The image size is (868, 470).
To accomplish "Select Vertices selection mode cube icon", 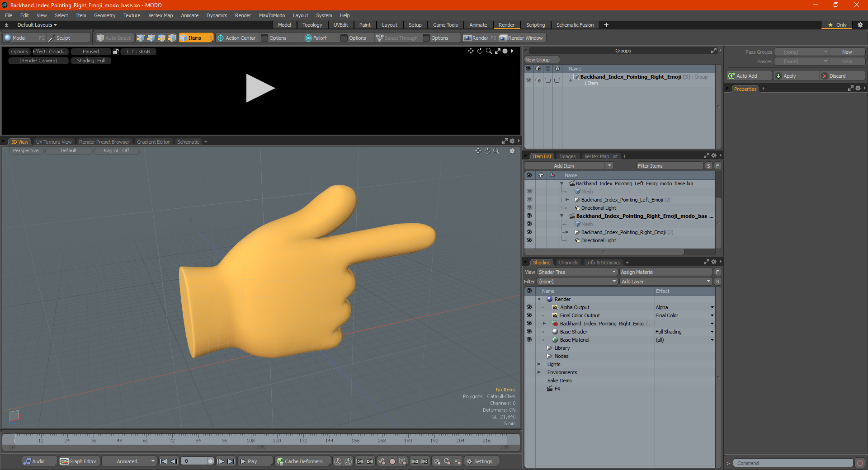I will [141, 38].
